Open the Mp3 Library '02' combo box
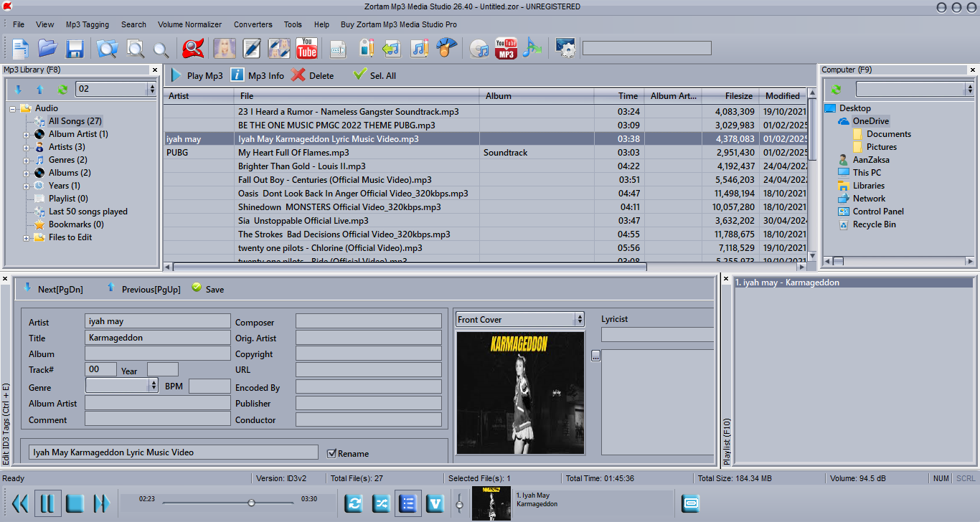This screenshot has width=980, height=522. (x=116, y=89)
